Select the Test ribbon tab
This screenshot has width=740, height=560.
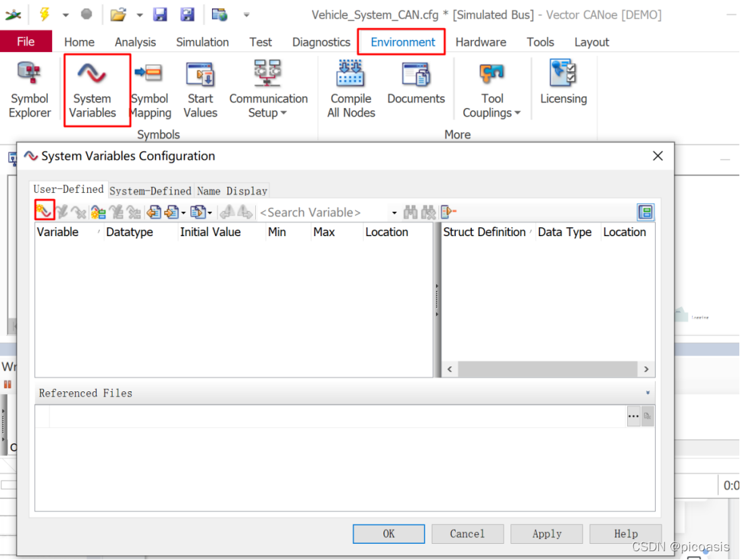(261, 42)
